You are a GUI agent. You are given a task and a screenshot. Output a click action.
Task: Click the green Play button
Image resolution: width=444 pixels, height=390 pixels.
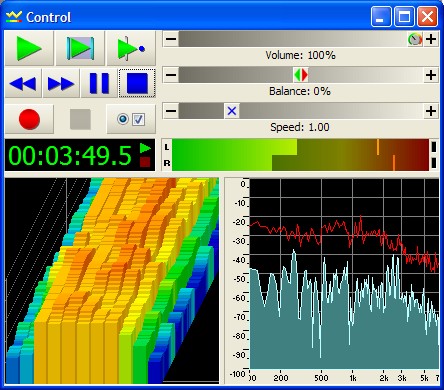(29, 48)
